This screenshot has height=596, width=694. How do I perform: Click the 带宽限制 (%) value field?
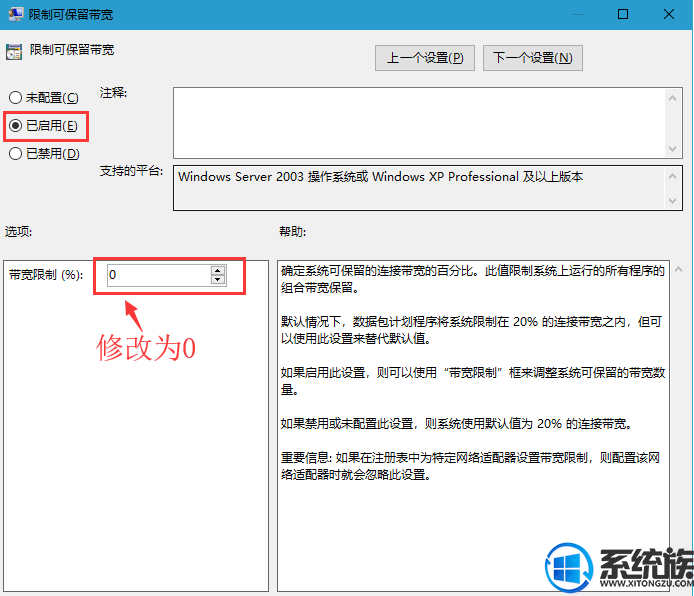[x=159, y=275]
